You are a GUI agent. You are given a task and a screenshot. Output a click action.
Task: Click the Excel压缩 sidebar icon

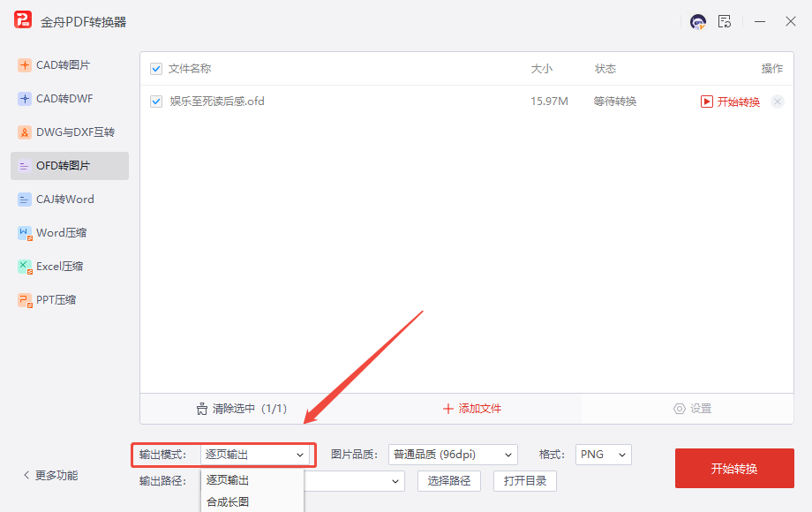(x=25, y=267)
